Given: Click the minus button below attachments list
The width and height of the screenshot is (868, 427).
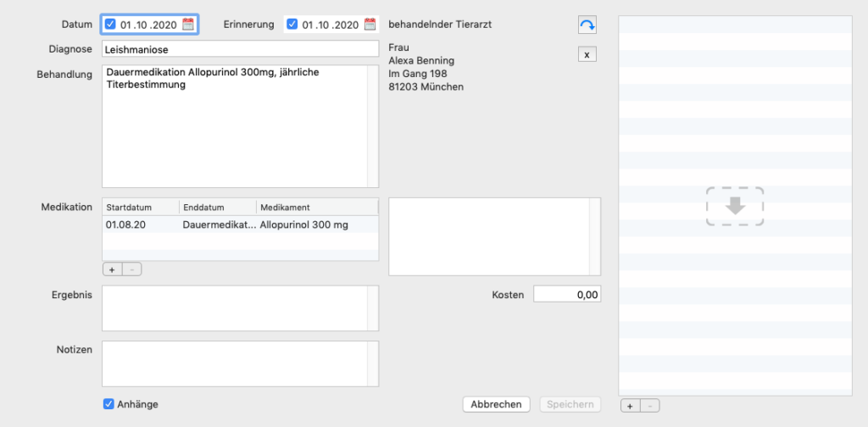Looking at the screenshot, I should point(650,406).
